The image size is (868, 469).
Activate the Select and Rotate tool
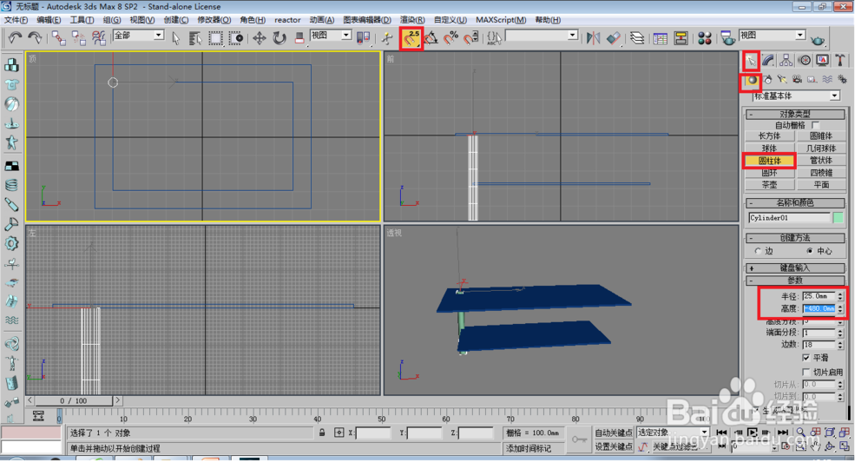click(x=279, y=37)
